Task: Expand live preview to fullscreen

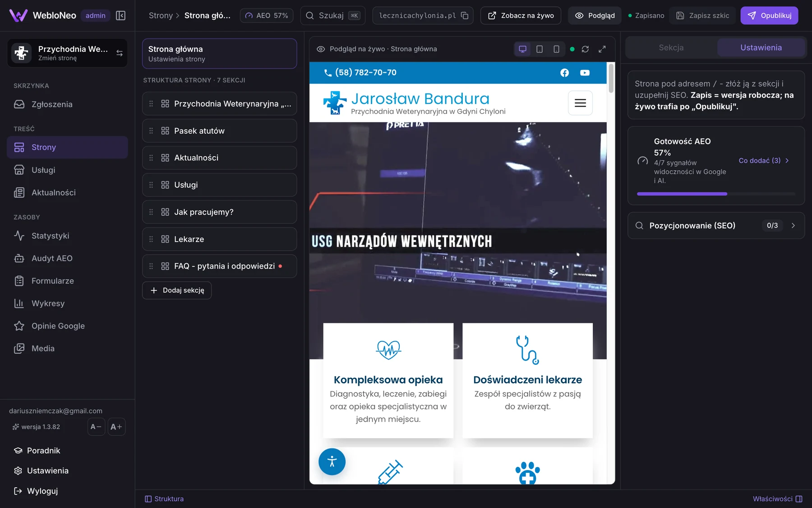Action: tap(602, 49)
